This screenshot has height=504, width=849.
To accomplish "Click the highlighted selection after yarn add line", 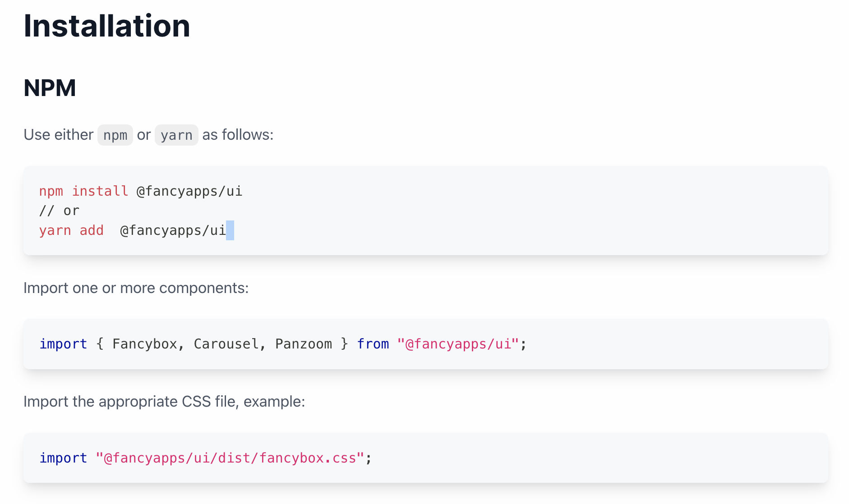I will pos(230,230).
